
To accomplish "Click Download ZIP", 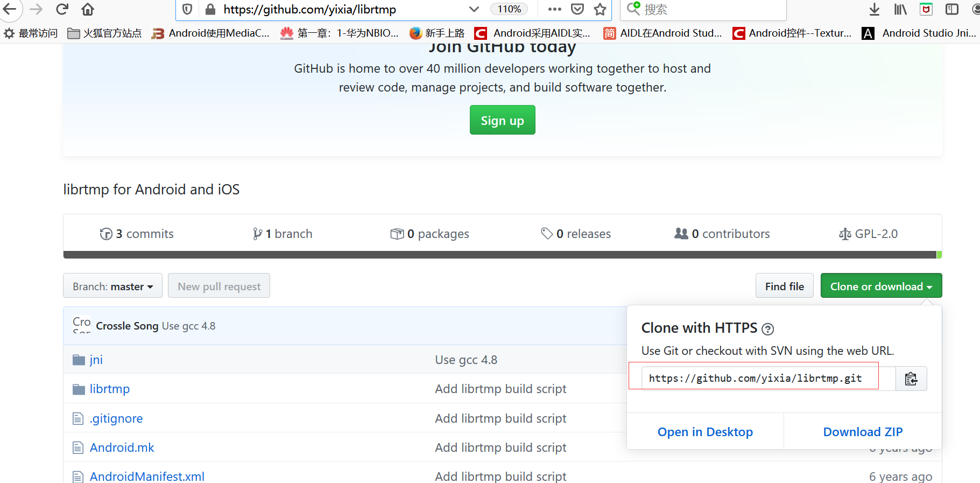I will (863, 432).
